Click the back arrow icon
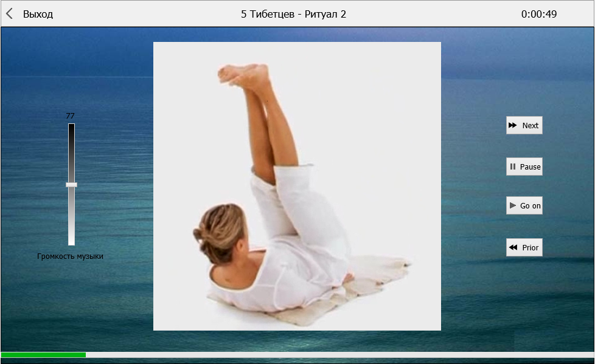Image resolution: width=595 pixels, height=364 pixels. [9, 14]
